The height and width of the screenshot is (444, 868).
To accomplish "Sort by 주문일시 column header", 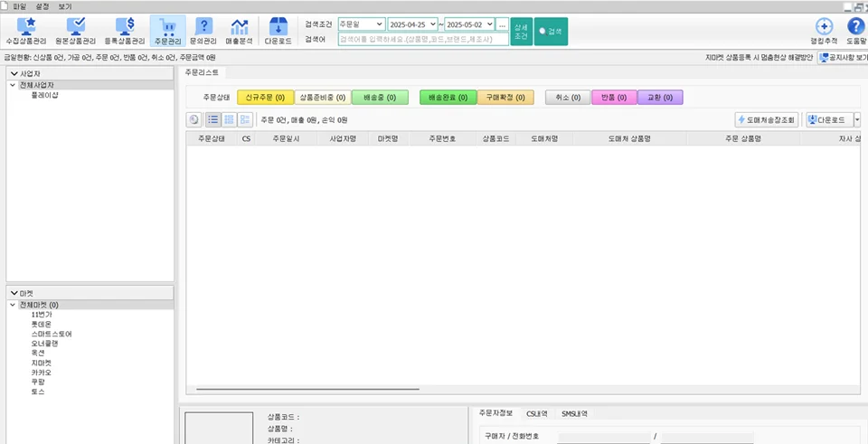I will click(x=287, y=139).
